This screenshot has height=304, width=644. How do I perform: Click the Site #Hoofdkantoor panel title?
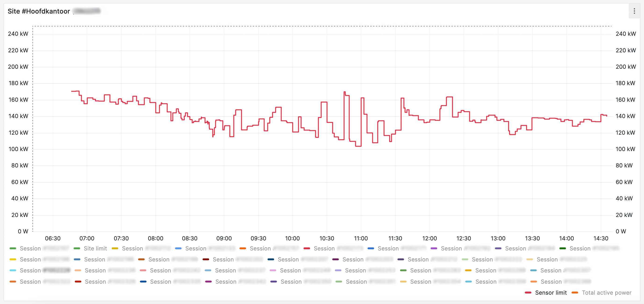(x=39, y=11)
